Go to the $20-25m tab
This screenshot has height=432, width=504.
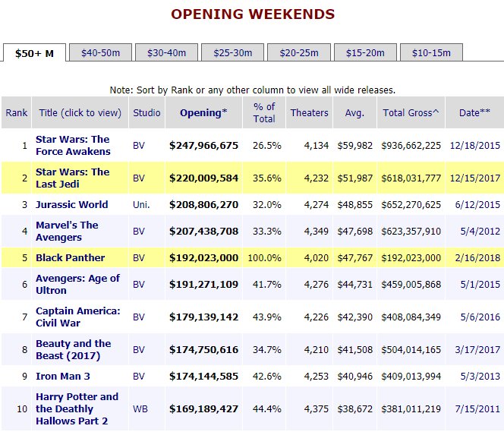tap(299, 52)
